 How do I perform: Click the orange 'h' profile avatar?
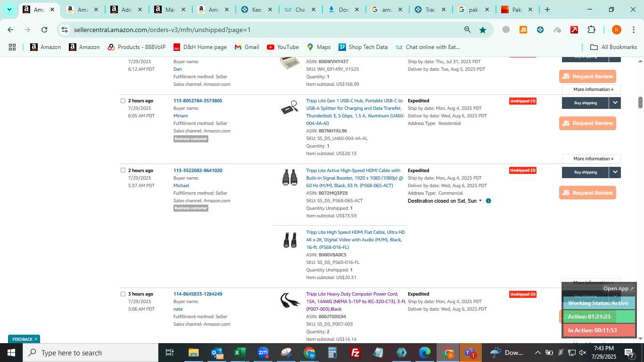[616, 30]
